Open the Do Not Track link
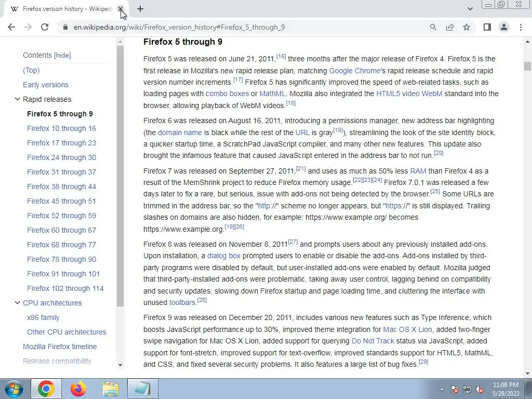 [373, 341]
